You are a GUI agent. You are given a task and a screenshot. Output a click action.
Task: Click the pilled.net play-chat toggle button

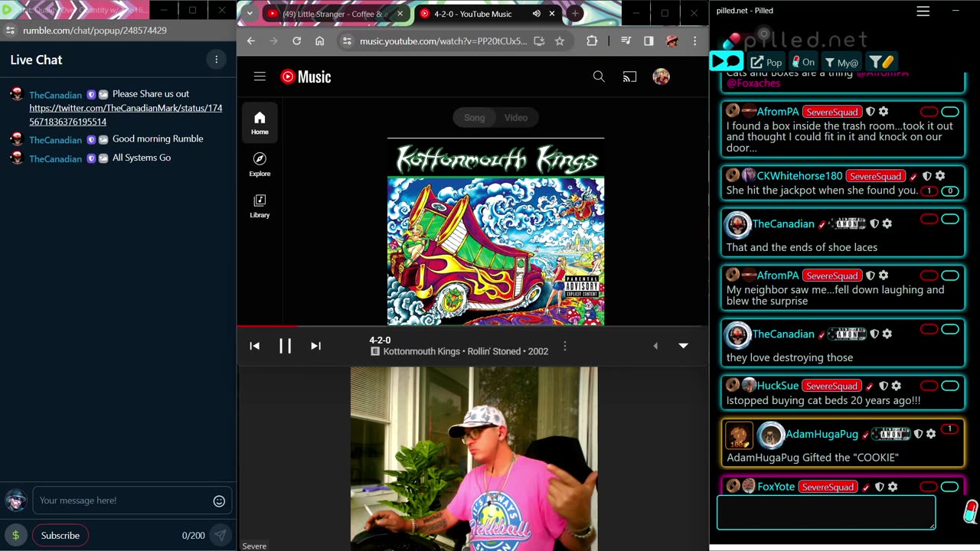pos(726,61)
